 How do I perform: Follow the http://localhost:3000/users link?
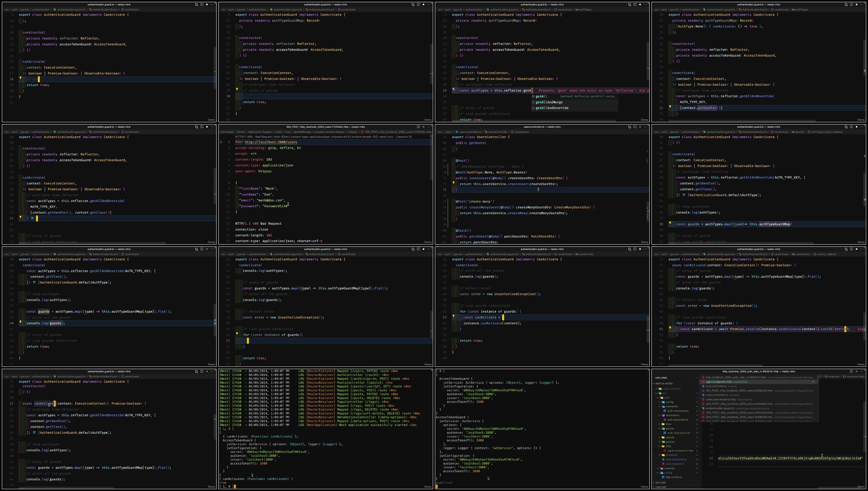pyautogui.click(x=271, y=142)
